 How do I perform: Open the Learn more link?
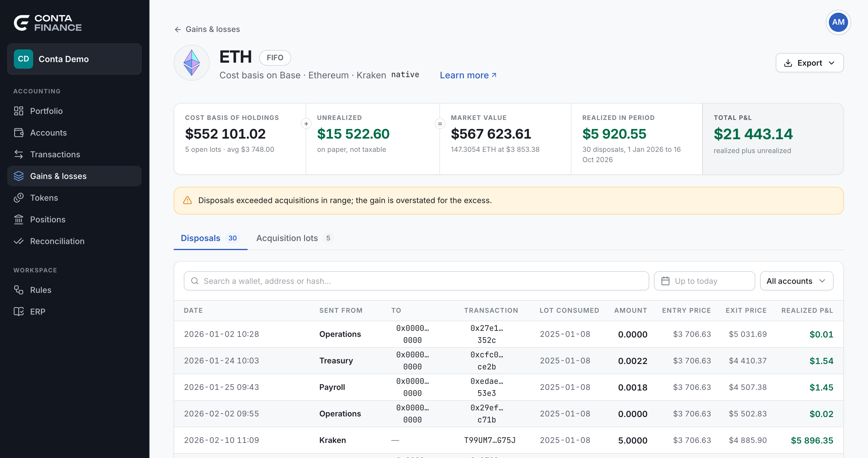[x=468, y=75]
